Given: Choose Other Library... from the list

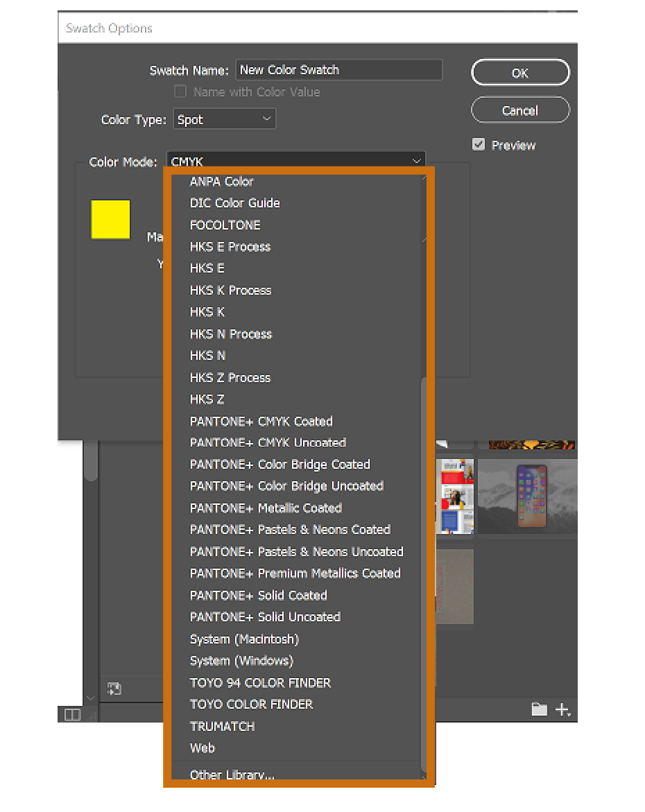Looking at the screenshot, I should pyautogui.click(x=231, y=775).
